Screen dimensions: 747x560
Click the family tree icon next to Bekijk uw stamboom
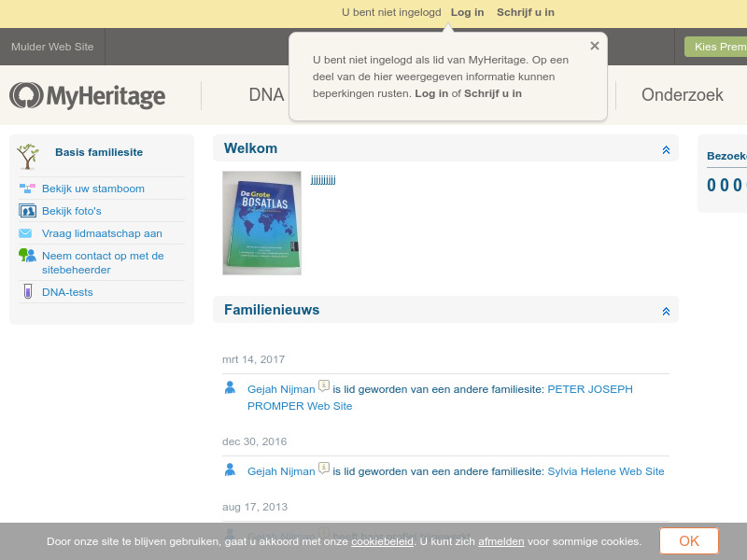coord(27,189)
